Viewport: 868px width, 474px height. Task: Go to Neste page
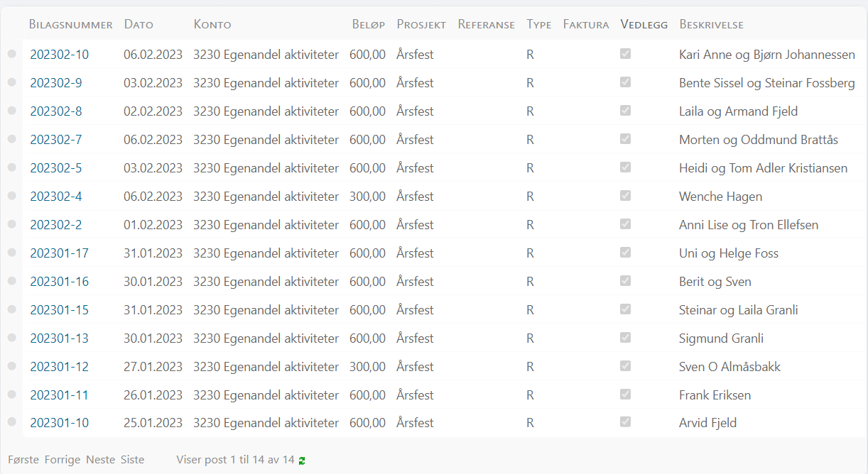[x=100, y=460]
